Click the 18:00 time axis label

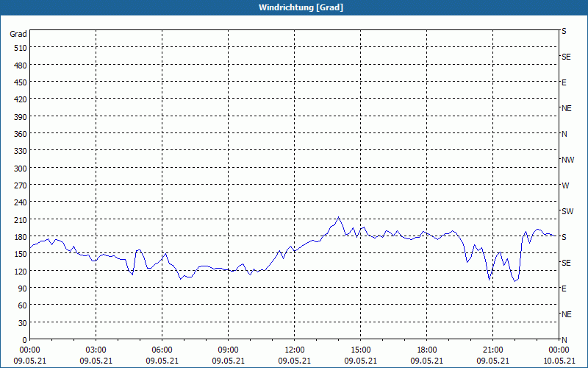click(427, 350)
